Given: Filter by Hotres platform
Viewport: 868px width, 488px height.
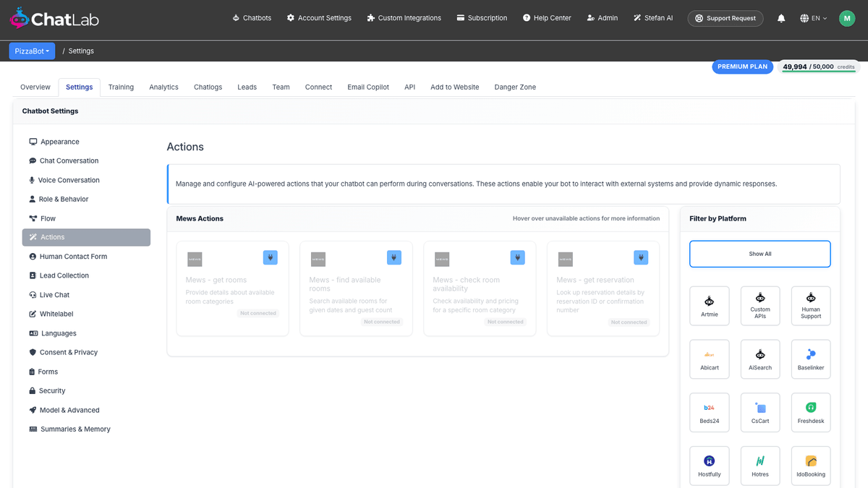Looking at the screenshot, I should pyautogui.click(x=760, y=466).
